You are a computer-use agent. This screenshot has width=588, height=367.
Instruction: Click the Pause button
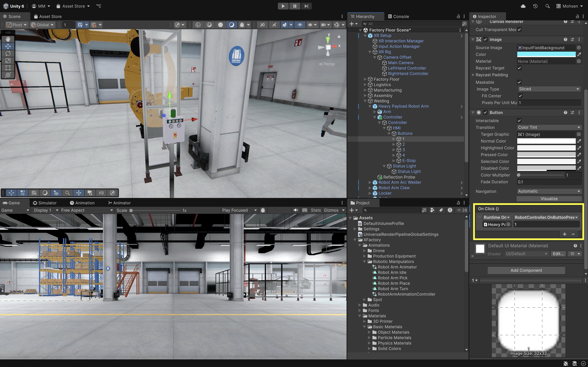[x=295, y=6]
